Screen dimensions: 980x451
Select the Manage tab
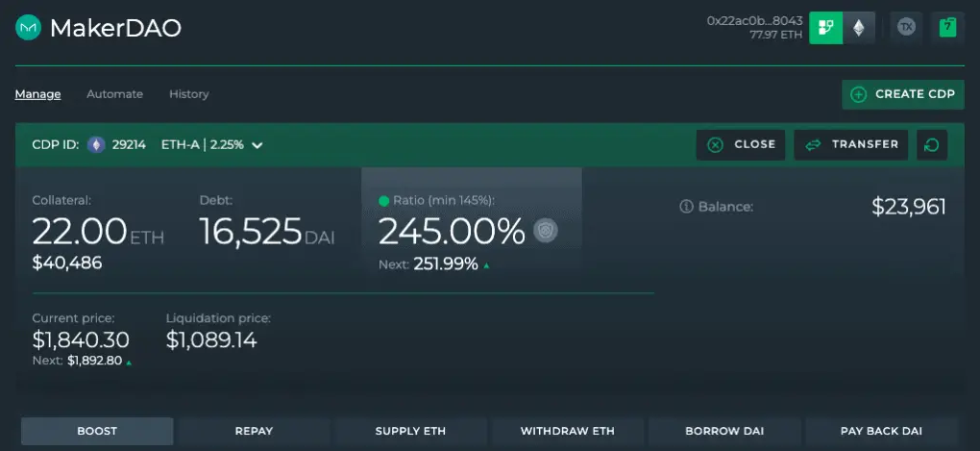[x=37, y=94]
